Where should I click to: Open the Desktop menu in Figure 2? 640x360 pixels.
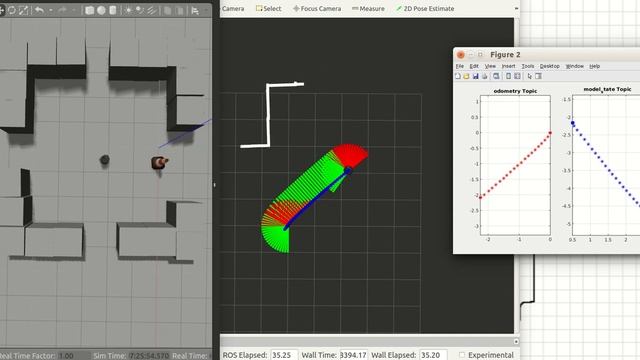click(x=549, y=66)
